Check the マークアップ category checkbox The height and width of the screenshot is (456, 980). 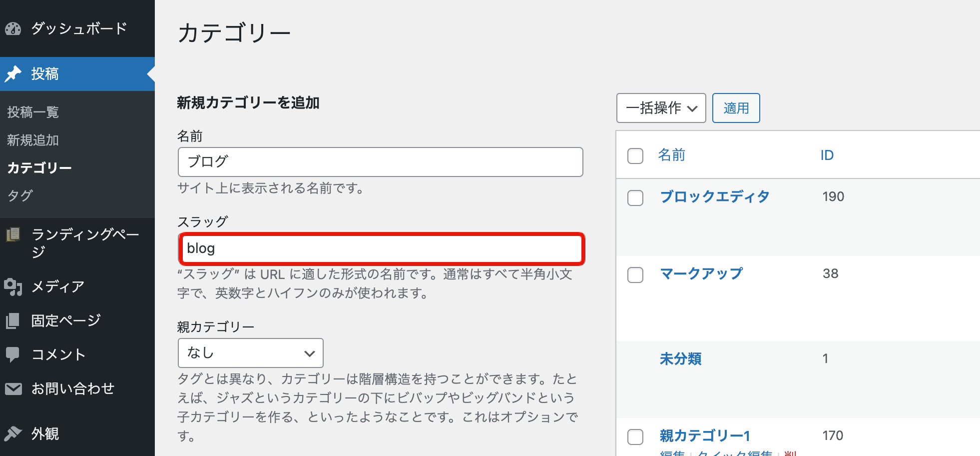point(635,275)
